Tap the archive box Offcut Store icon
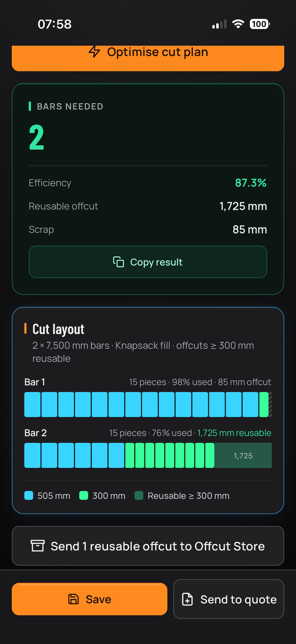Viewport: 296px width, 644px height. (38, 546)
